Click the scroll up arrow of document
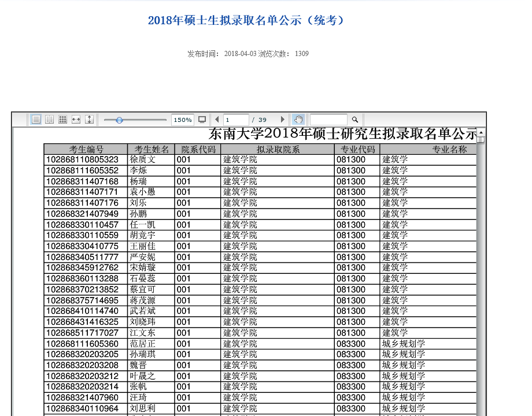 [481, 134]
